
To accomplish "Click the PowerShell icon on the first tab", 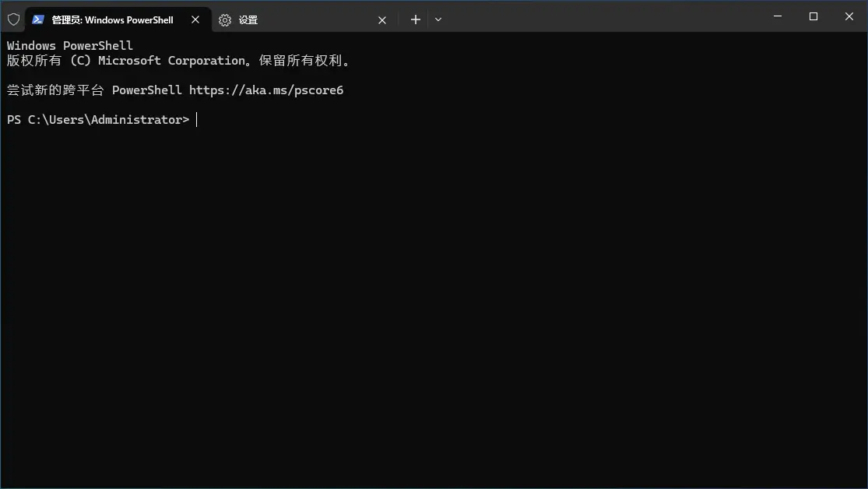I will (x=37, y=19).
